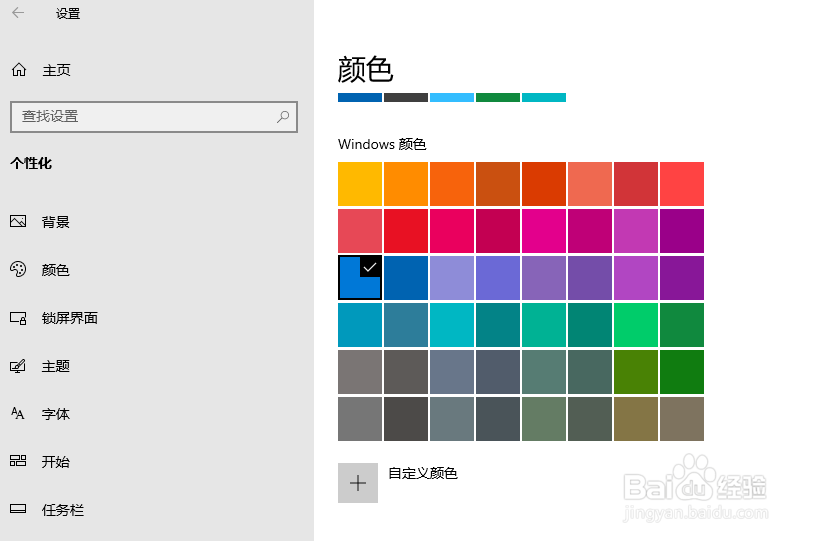The image size is (813, 541).
Task: Click the plus button for 自定义颜色
Action: coord(358,483)
